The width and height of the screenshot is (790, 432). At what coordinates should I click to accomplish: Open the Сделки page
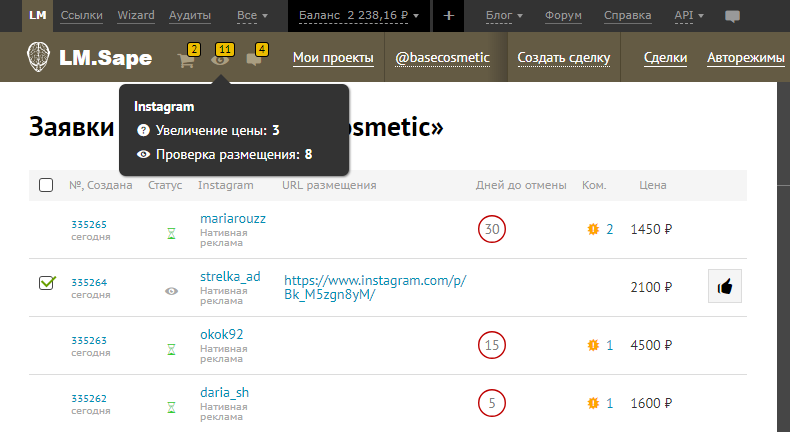(665, 57)
